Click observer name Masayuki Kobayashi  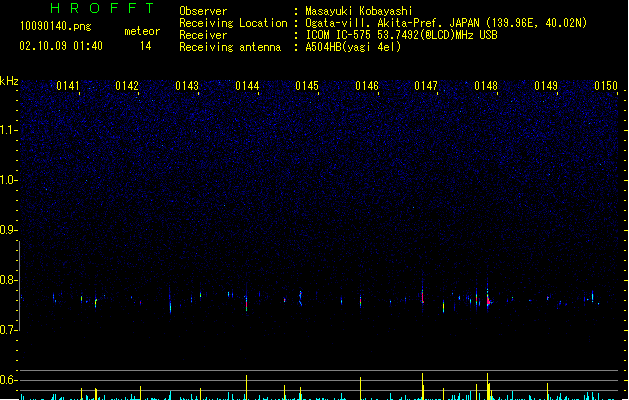(x=359, y=11)
